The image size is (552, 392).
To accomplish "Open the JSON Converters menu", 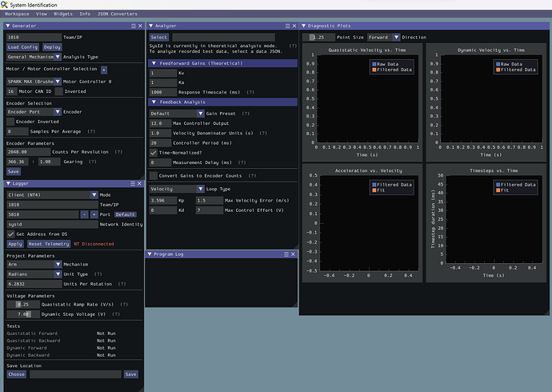I will 118,14.
